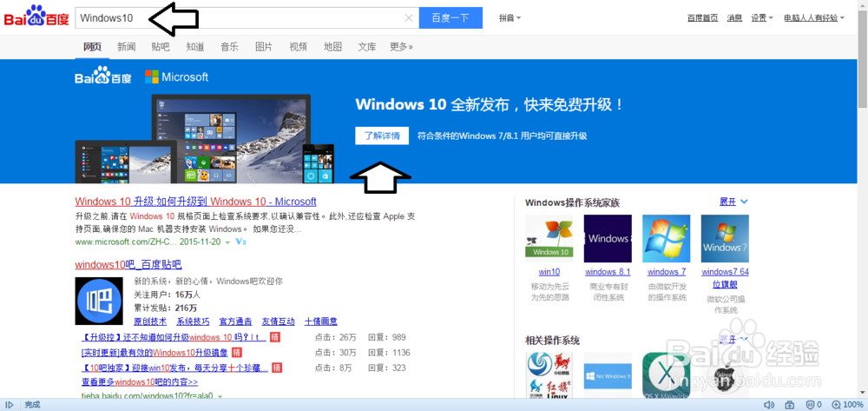Open the No Windows 9 thumbnail

[x=608, y=376]
